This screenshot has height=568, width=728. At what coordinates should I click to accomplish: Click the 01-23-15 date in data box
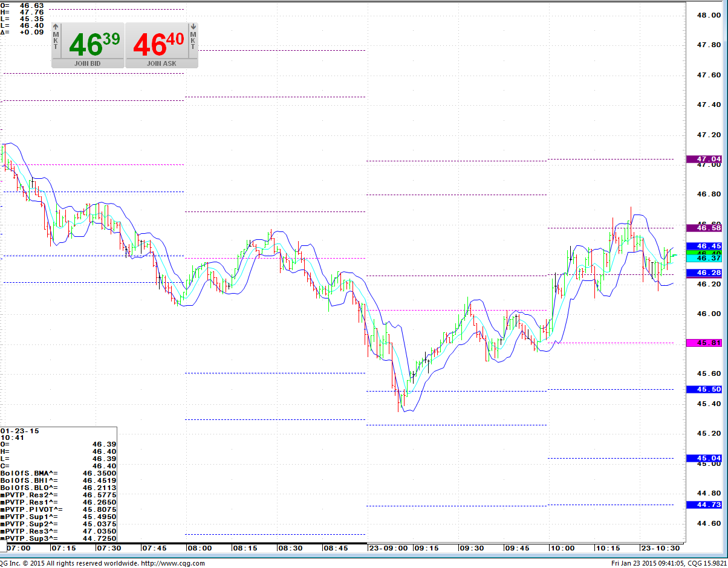tap(20, 431)
